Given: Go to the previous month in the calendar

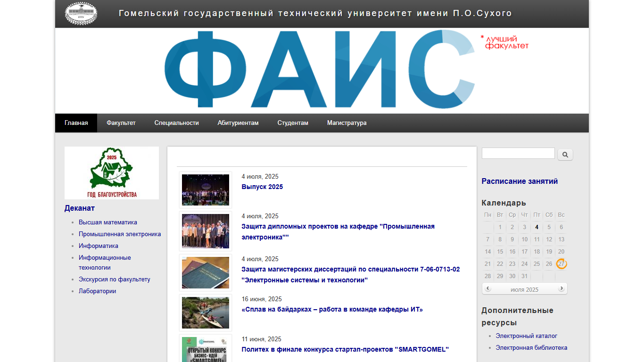Looking at the screenshot, I should (488, 289).
